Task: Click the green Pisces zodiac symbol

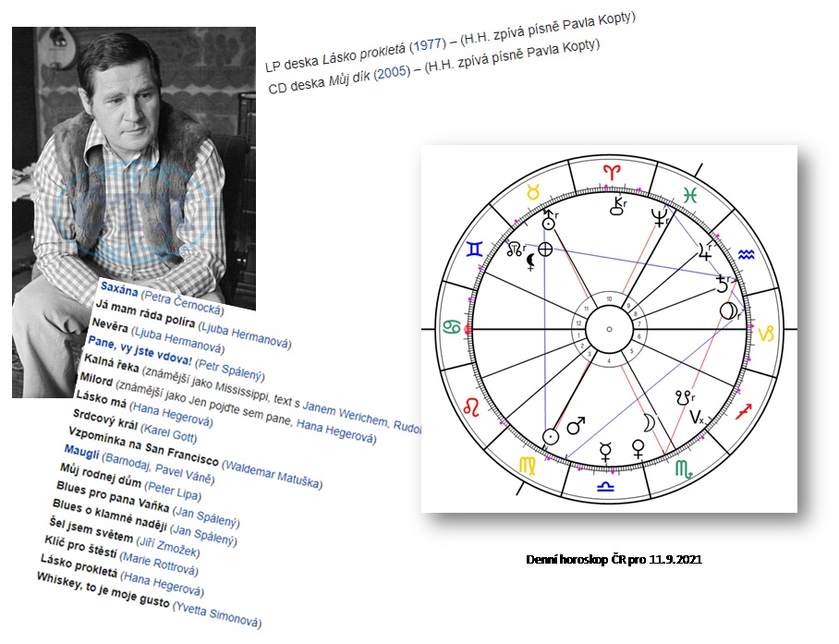Action: pos(690,193)
